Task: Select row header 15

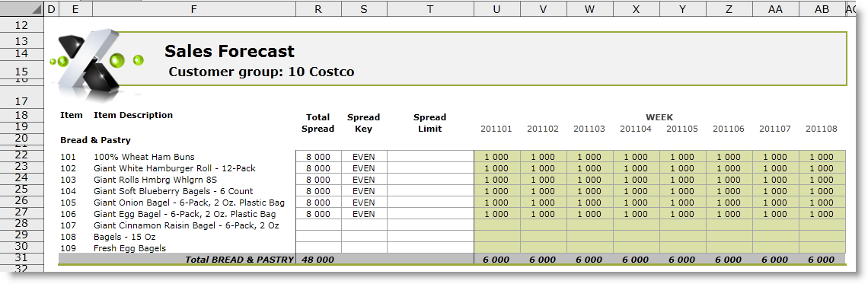Action: point(21,71)
